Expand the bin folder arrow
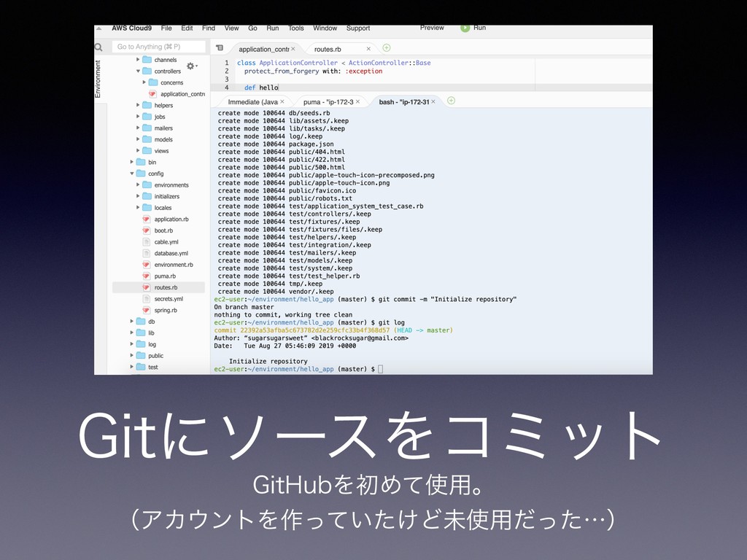 (x=132, y=163)
